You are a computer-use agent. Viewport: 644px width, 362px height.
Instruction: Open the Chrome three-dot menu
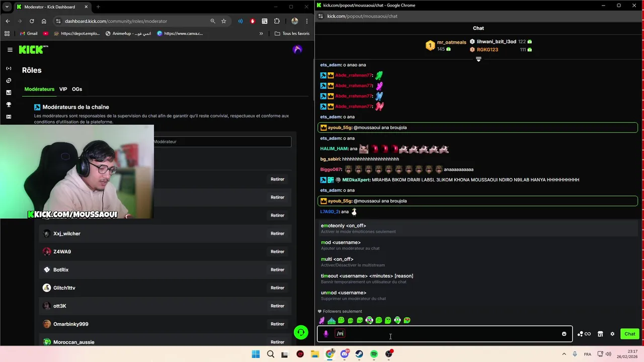[x=307, y=21]
